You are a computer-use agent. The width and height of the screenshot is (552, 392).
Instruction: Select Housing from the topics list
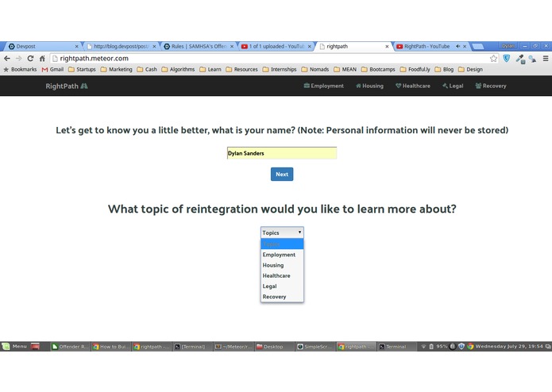[x=282, y=265]
